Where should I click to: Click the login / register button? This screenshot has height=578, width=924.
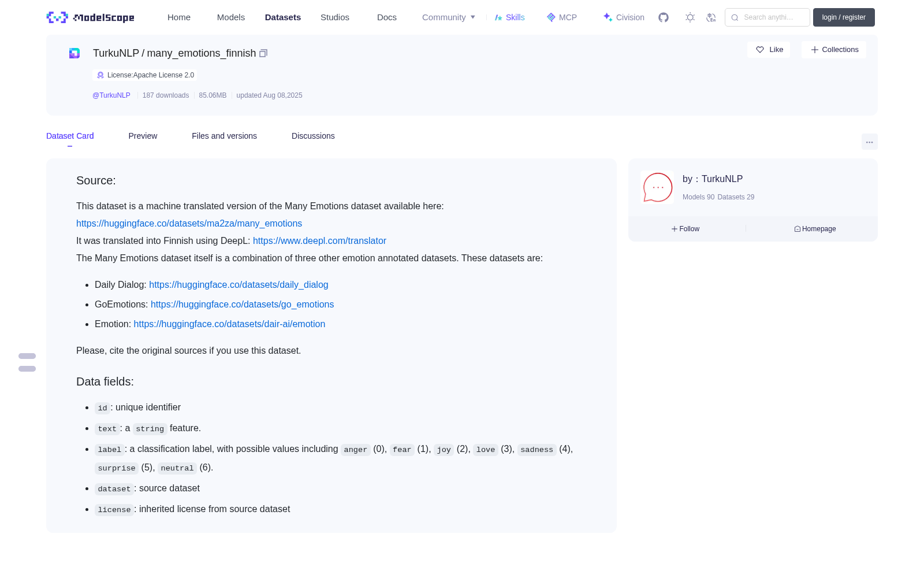(x=844, y=17)
